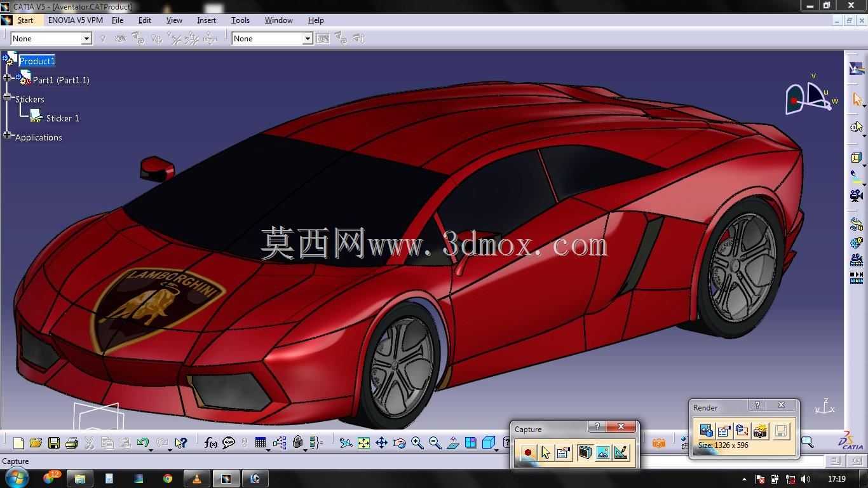The width and height of the screenshot is (868, 488).
Task: Collapse the Stickers tree node
Action: tap(7, 97)
